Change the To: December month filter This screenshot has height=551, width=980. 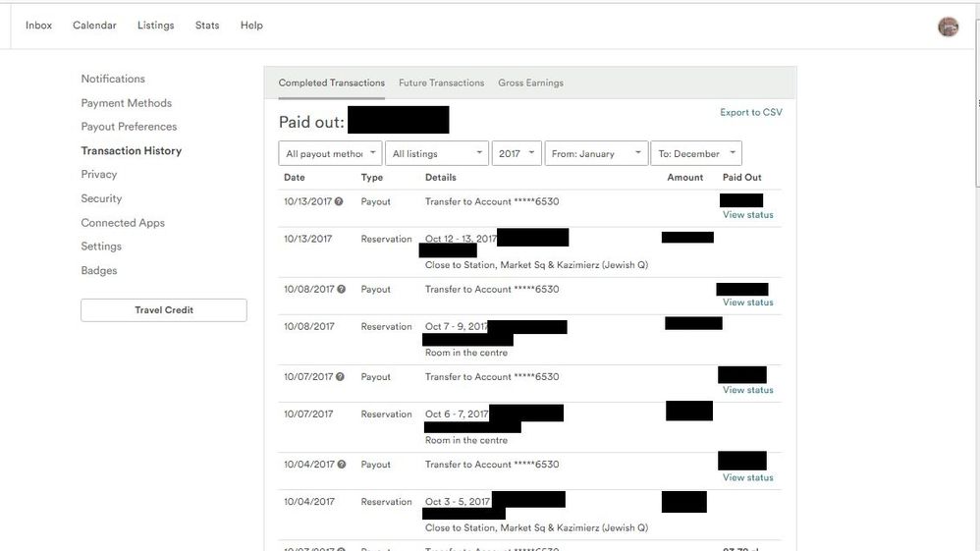tap(695, 154)
